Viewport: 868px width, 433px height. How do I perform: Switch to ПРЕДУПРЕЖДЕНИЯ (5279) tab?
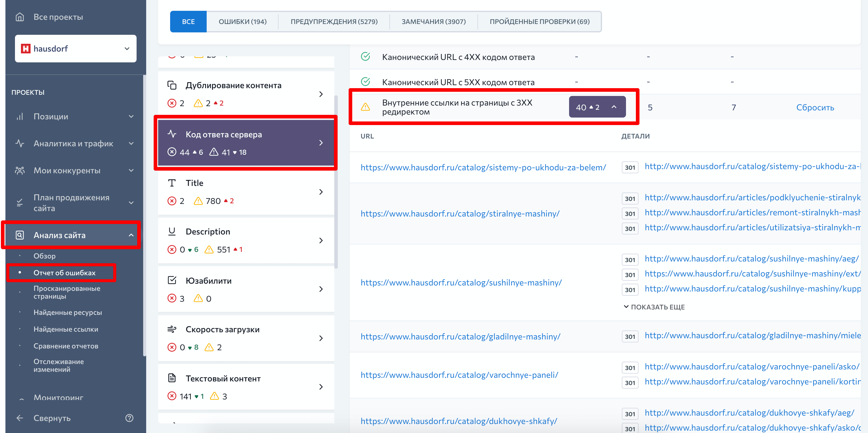pos(334,22)
